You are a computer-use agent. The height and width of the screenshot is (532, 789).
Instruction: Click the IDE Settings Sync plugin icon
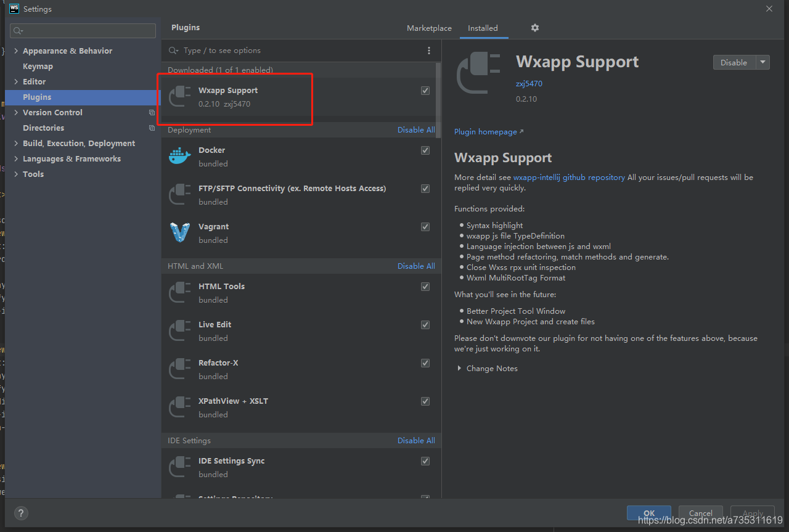tap(180, 467)
